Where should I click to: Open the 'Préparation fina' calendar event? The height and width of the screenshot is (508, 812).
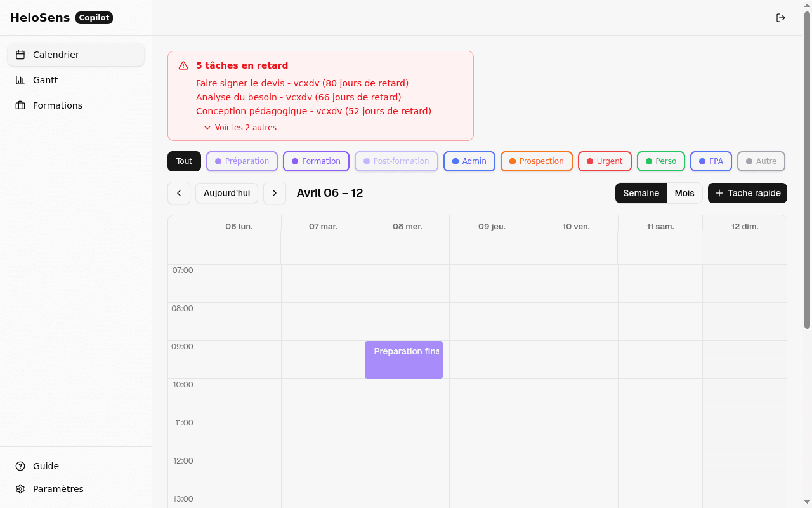pyautogui.click(x=403, y=359)
